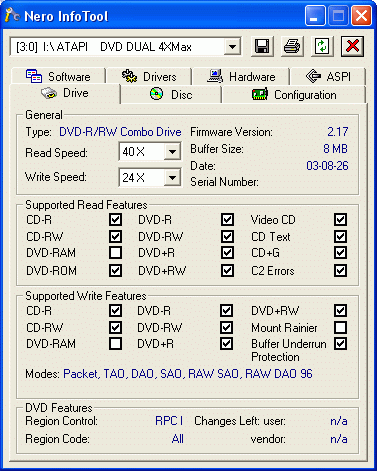The width and height of the screenshot is (377, 471).
Task: Expand the drive selection dropdown
Action: [232, 47]
